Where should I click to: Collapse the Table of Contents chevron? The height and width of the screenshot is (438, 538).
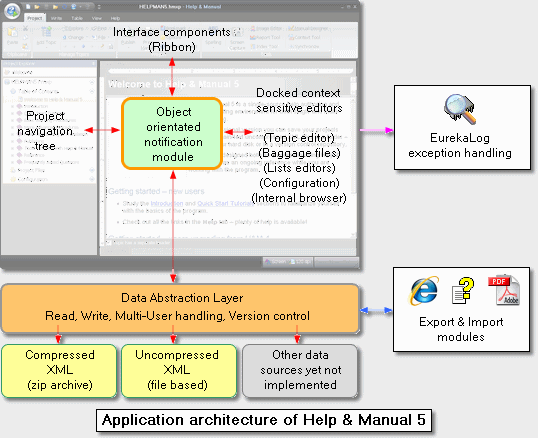click(x=92, y=91)
